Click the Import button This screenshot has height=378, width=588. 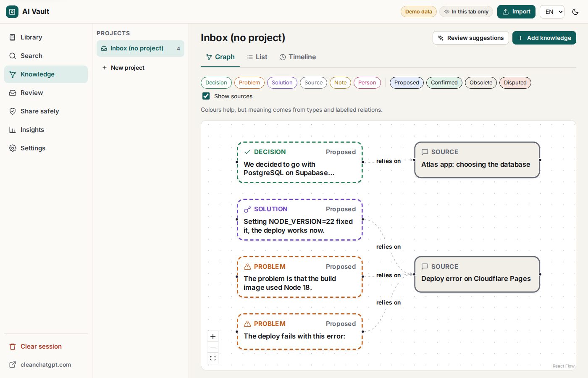click(x=516, y=12)
